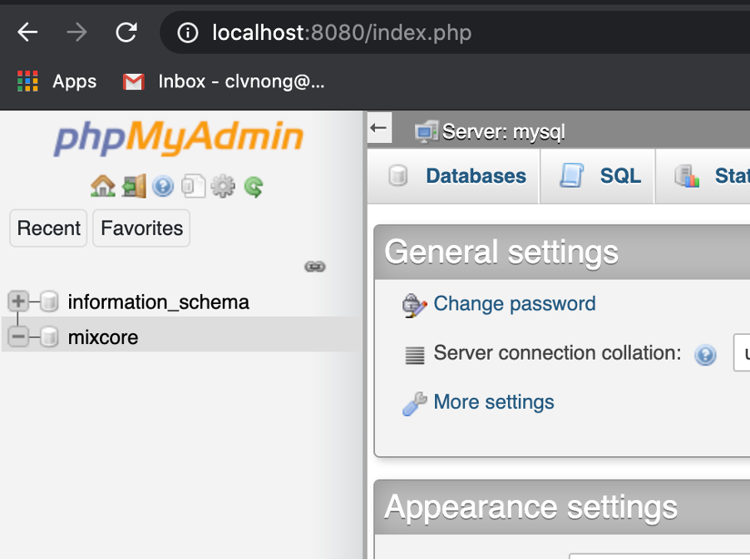The image size is (750, 560).
Task: Open MySQL documentation icon
Action: pyautogui.click(x=193, y=186)
